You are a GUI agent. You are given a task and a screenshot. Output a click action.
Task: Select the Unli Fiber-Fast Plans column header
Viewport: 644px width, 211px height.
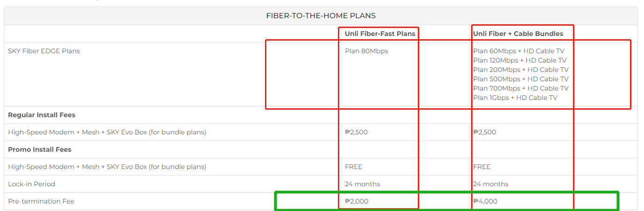[380, 34]
